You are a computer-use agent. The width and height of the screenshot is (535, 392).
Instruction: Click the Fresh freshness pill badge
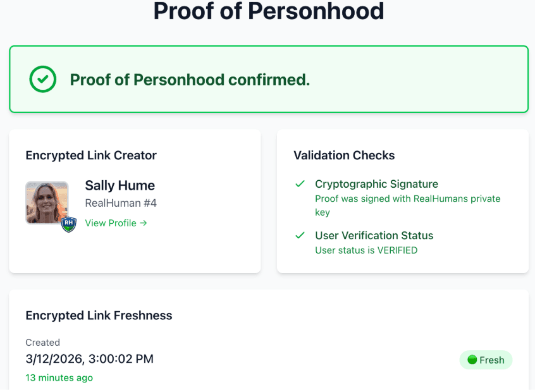click(486, 360)
